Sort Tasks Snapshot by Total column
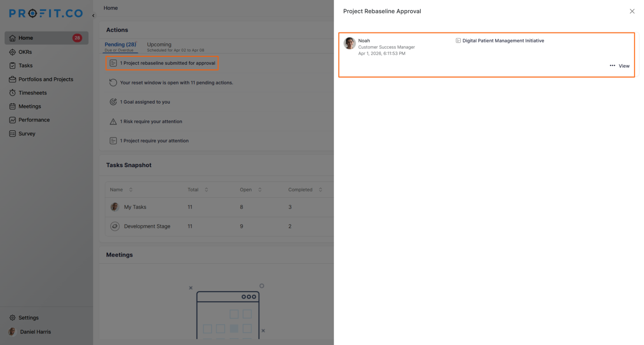Image resolution: width=644 pixels, height=345 pixels. coord(207,190)
